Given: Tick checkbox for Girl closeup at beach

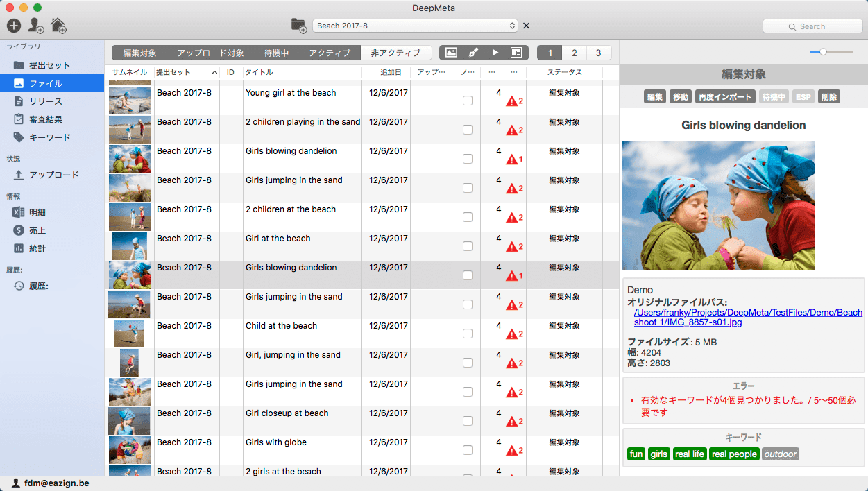Looking at the screenshot, I should (x=468, y=421).
